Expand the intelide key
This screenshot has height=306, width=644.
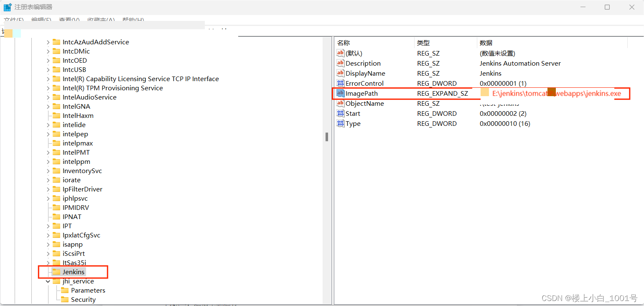coord(48,125)
